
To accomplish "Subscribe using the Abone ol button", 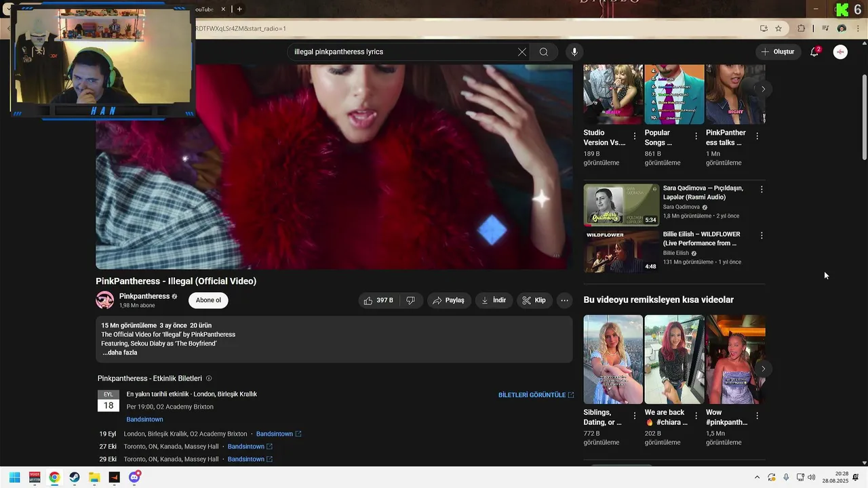I will 208,300.
